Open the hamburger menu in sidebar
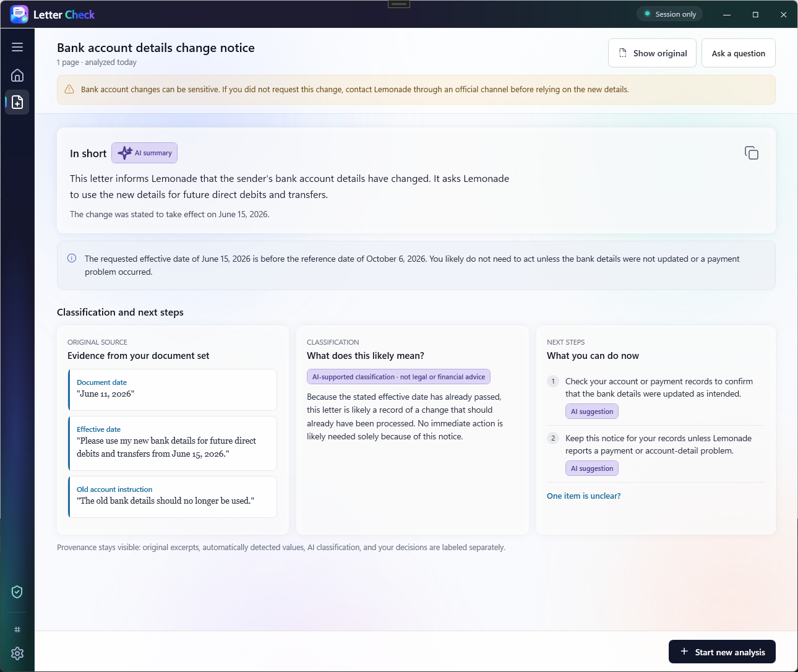798x672 pixels. [17, 47]
